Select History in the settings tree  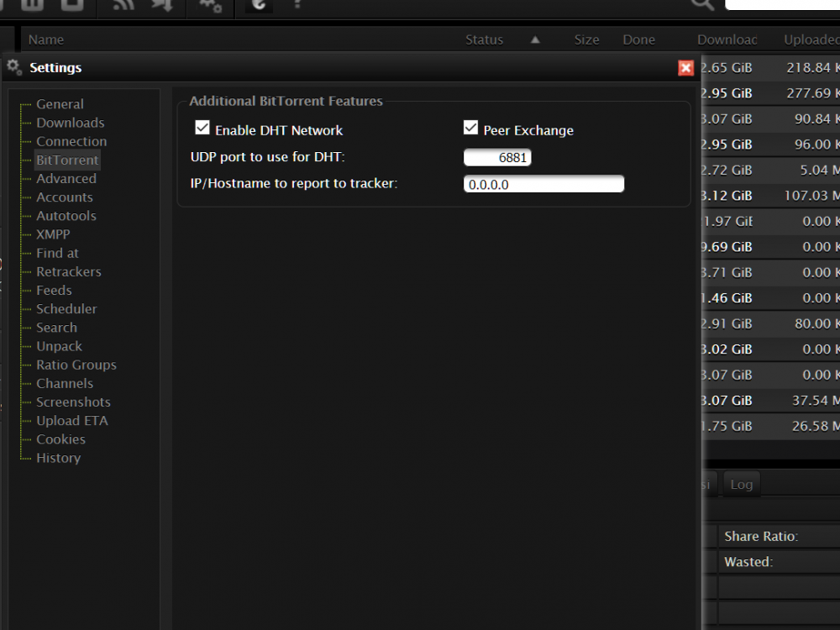[59, 458]
